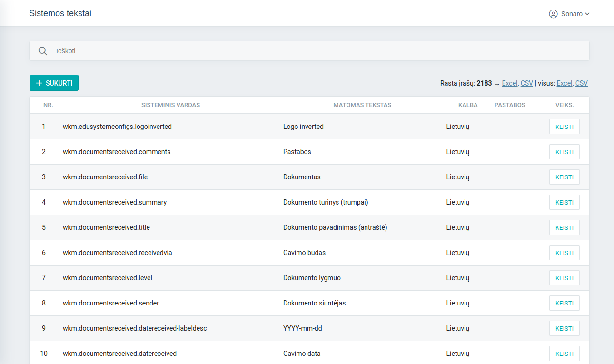Export all records via CSV link
The image size is (614, 364).
[x=581, y=83]
